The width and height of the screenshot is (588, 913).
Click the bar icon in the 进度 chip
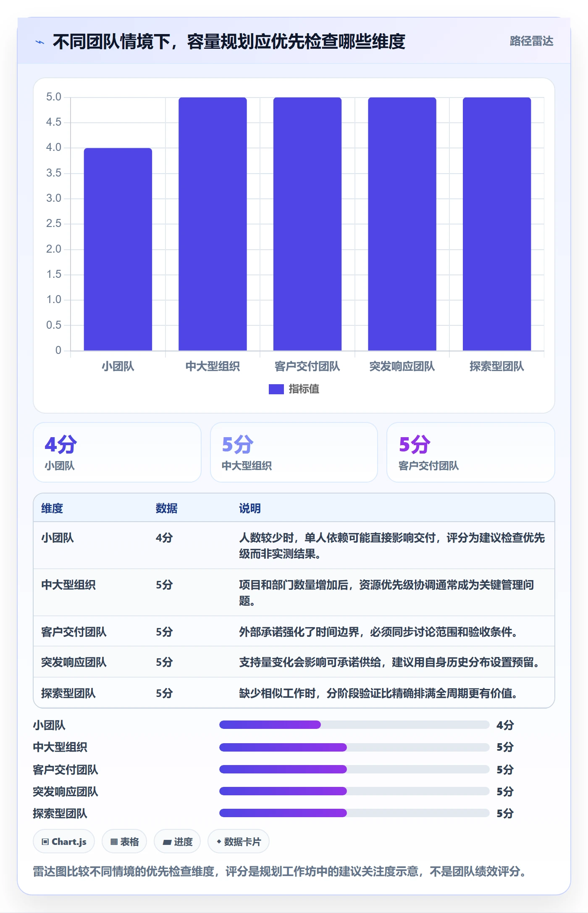167,842
